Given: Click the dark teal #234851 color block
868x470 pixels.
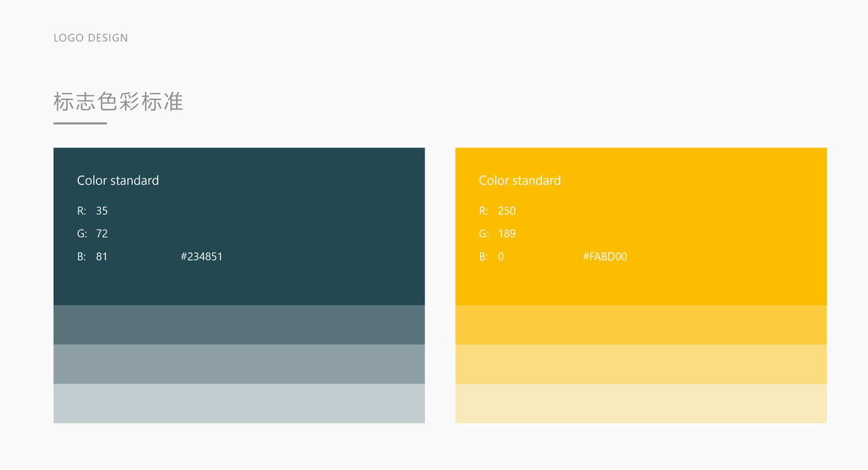Looking at the screenshot, I should [x=239, y=226].
